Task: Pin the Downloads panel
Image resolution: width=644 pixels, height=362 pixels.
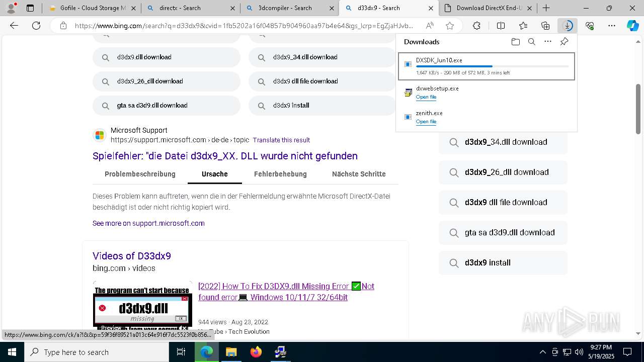Action: (564, 42)
